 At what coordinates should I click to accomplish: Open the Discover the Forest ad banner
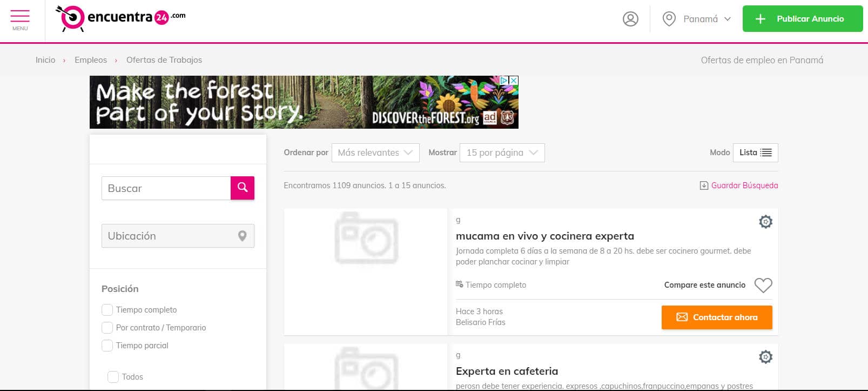click(304, 102)
